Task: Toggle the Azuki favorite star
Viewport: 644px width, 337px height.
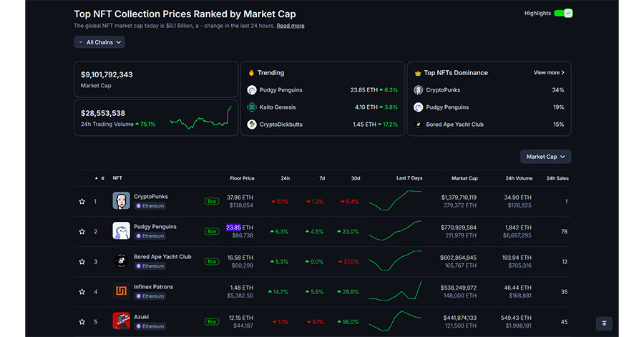Action: [x=82, y=322]
